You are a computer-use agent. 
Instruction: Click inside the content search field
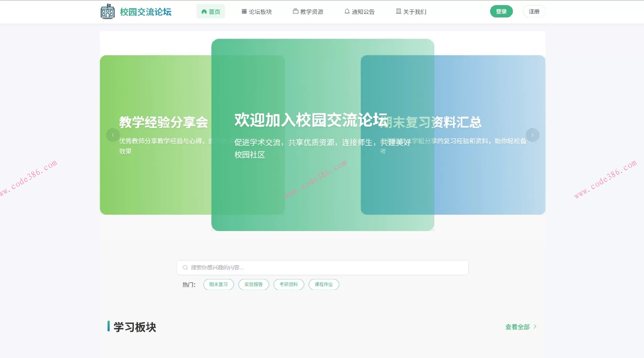(x=322, y=267)
